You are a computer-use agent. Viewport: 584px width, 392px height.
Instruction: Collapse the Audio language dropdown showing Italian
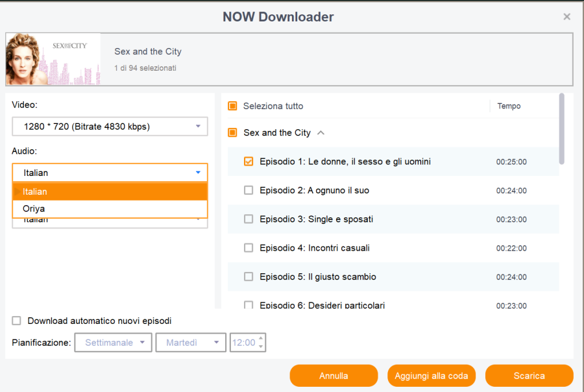coord(110,173)
